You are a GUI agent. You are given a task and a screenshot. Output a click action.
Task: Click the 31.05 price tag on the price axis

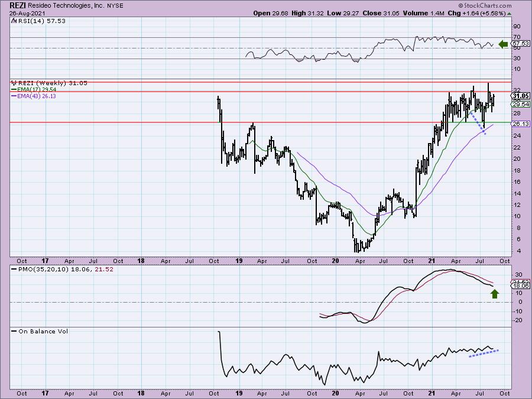[520, 96]
